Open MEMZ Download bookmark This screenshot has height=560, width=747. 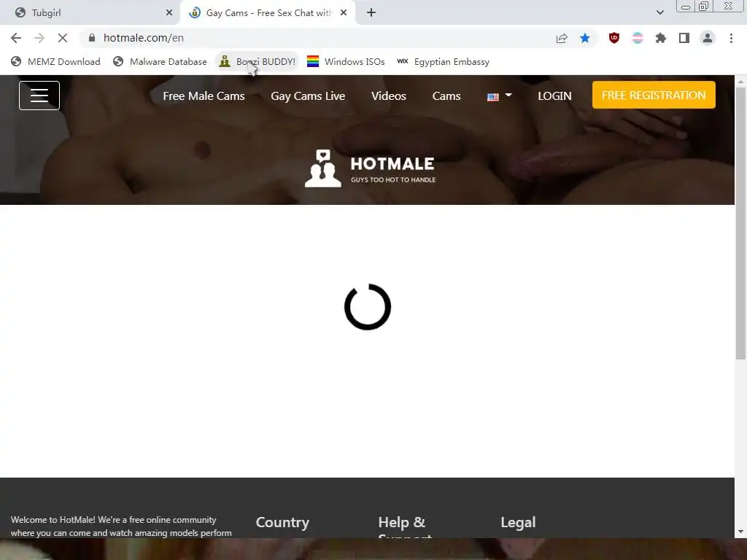tap(55, 62)
